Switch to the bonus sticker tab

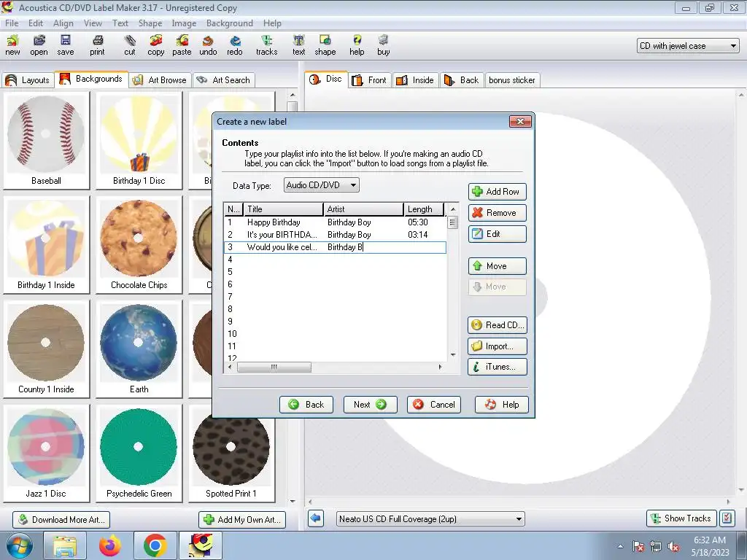tap(512, 80)
